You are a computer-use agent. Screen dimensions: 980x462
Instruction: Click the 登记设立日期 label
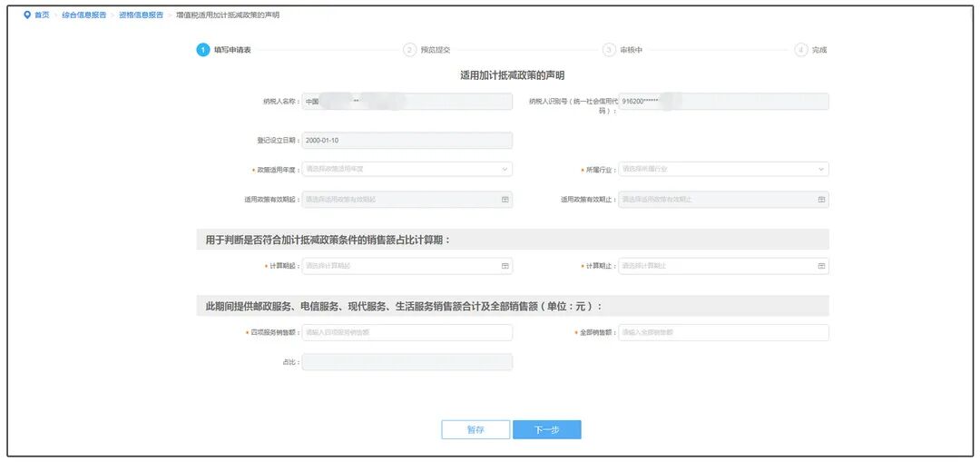[x=279, y=141]
